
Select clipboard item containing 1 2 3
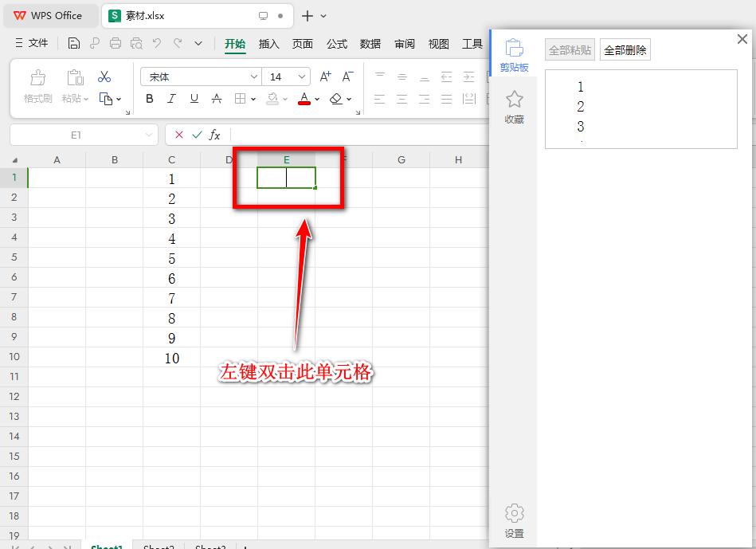[640, 109]
